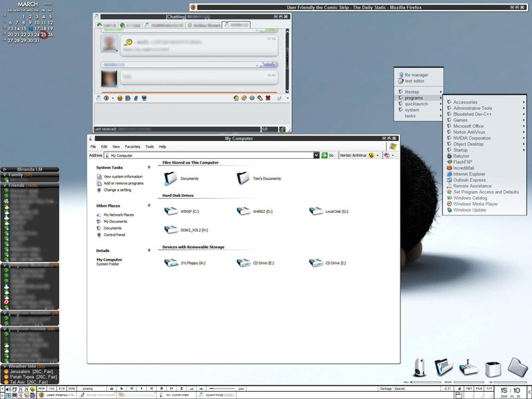Viewport: 532px width, 399px height.
Task: Click the Go button beside the address bar
Action: (327, 156)
